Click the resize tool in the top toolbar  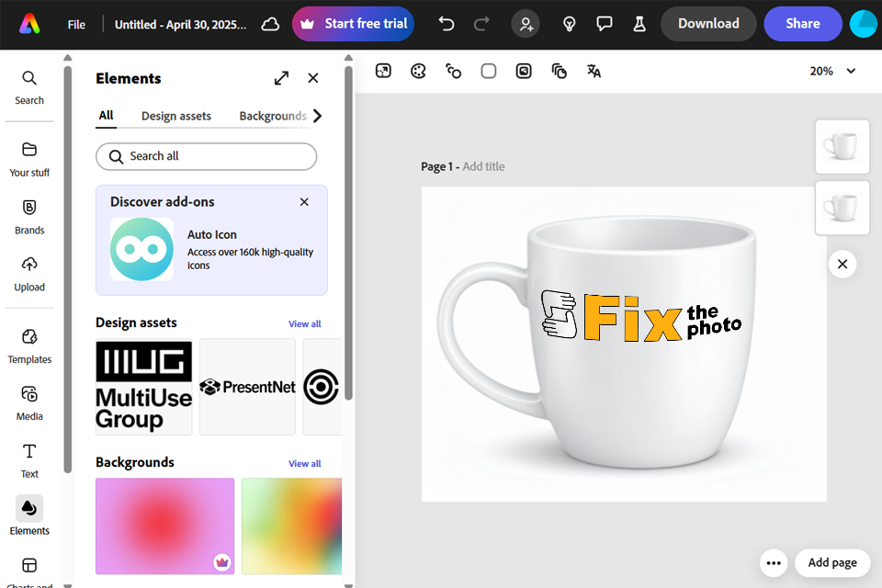(383, 71)
